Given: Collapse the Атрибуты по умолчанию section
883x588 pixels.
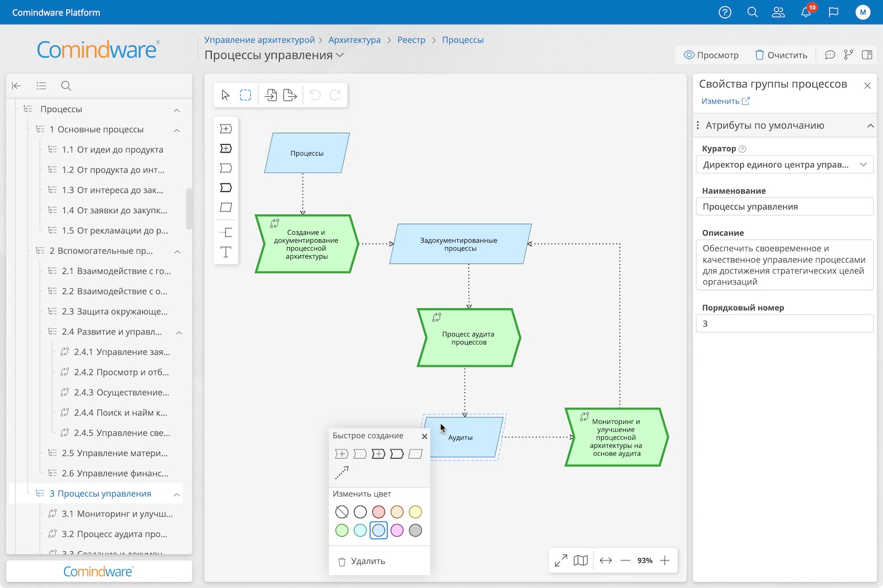Looking at the screenshot, I should coord(870,126).
